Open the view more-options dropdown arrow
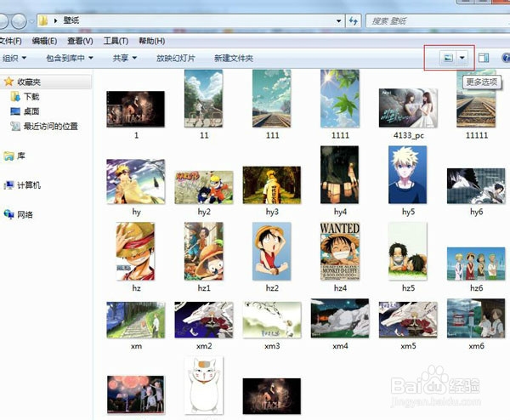Screen dimensions: 510x420 462,58
